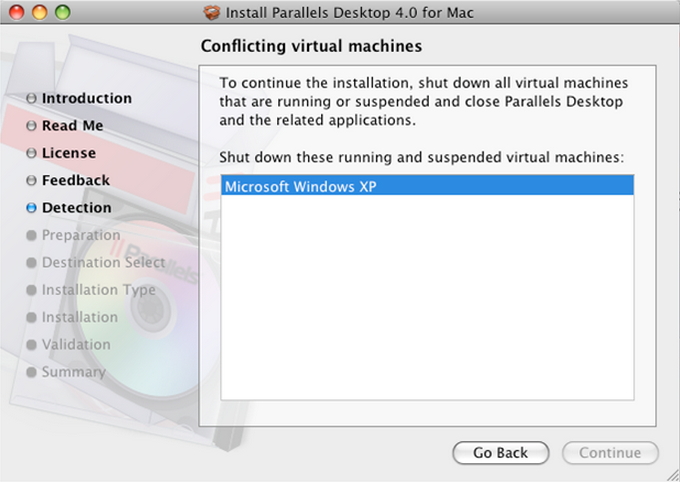Zoom the window with the green button

(63, 13)
